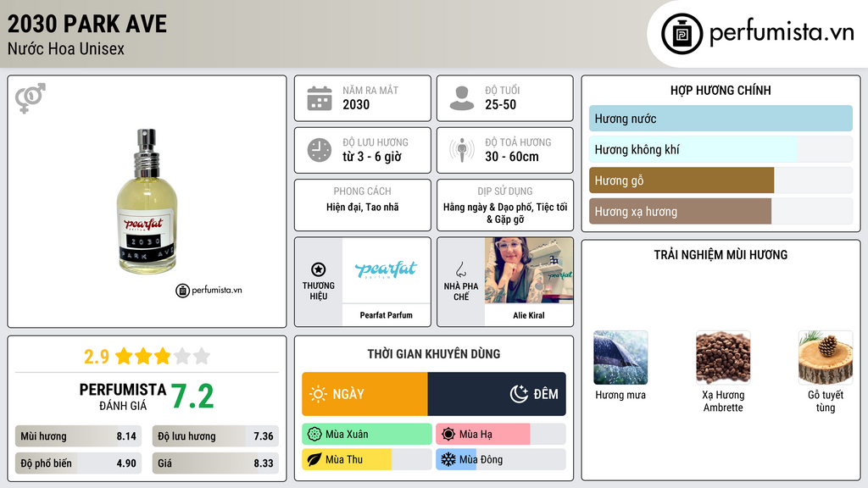Click the Mùa Xuân season bar
The height and width of the screenshot is (488, 868).
367,435
